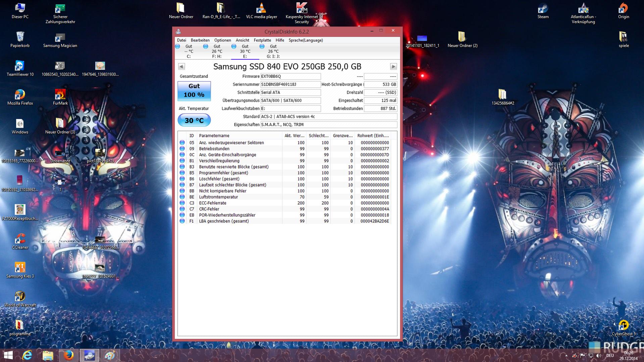Click the Gut 100 % health status button
Image resolution: width=644 pixels, height=362 pixels.
coord(194,91)
